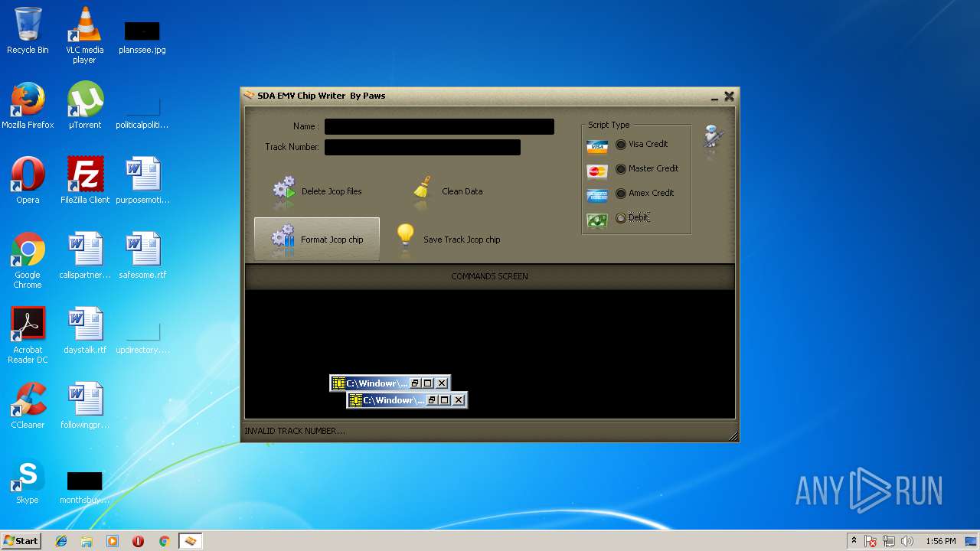This screenshot has height=551, width=980.
Task: Click the upper console's yellow chip icon
Action: [338, 383]
